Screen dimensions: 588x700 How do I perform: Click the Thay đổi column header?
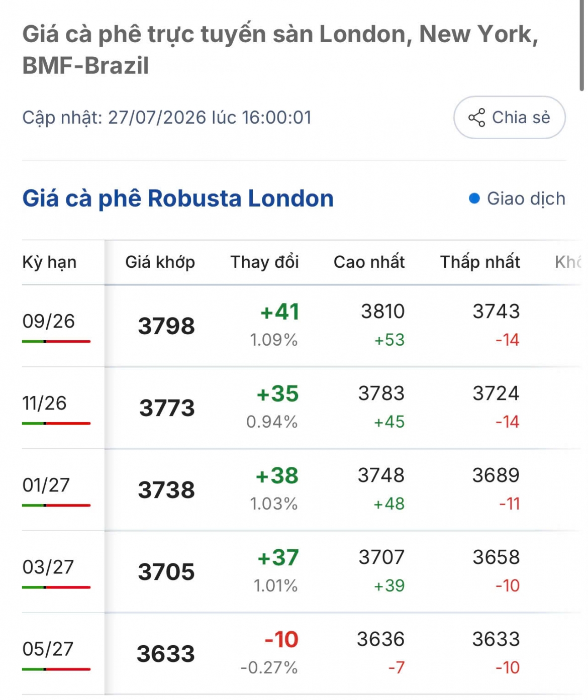264,262
